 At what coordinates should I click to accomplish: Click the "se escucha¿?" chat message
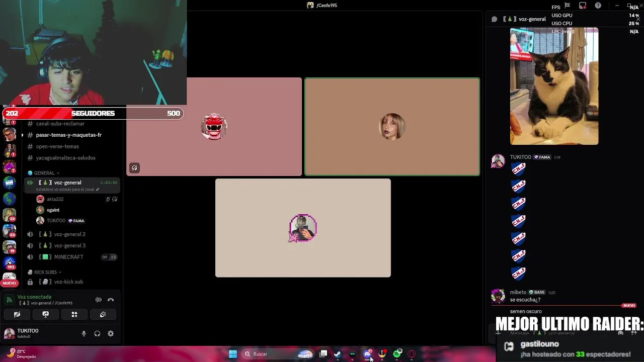tap(525, 300)
